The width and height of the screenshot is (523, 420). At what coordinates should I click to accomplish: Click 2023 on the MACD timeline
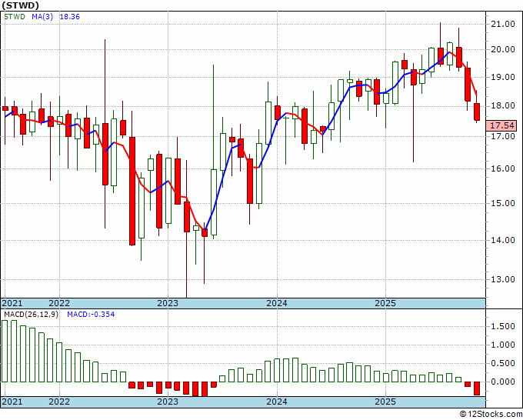(x=168, y=402)
